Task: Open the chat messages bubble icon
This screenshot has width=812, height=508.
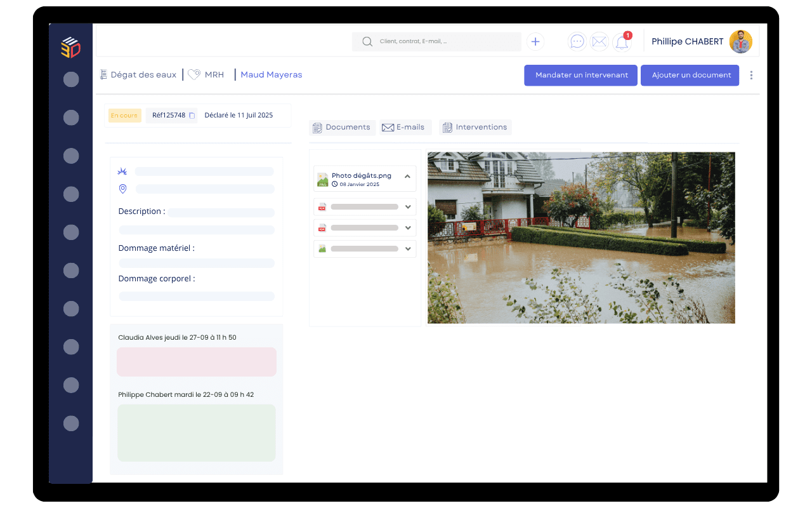Action: tap(577, 41)
